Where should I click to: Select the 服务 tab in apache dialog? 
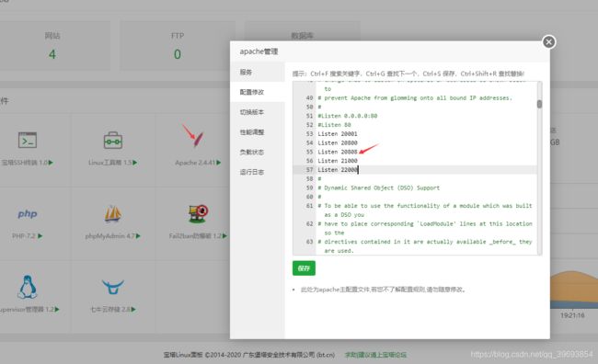pyautogui.click(x=258, y=72)
